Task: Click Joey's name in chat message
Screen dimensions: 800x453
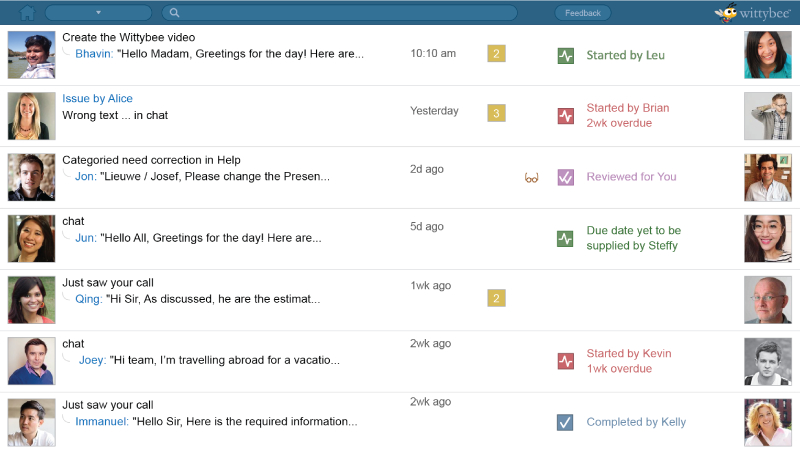Action: (x=92, y=360)
